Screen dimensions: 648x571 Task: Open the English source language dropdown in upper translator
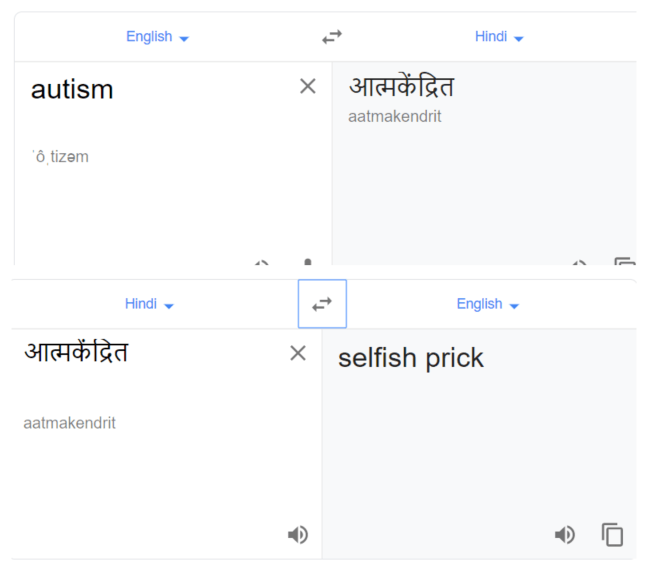coord(157,37)
